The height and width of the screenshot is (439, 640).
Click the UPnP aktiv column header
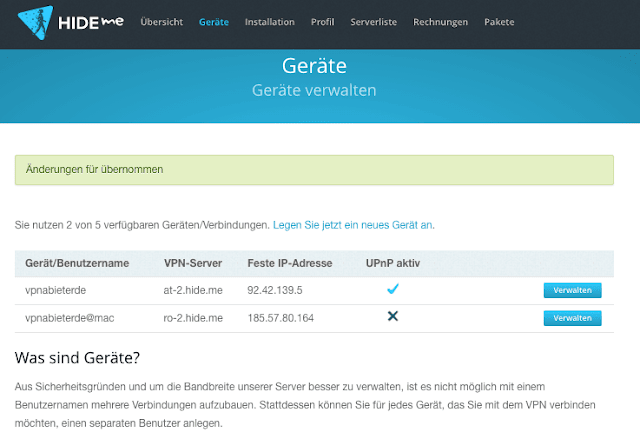393,263
